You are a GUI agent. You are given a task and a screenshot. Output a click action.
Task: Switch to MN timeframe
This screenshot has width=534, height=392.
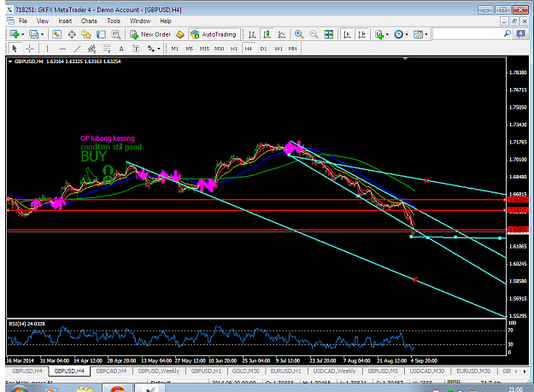pos(292,49)
